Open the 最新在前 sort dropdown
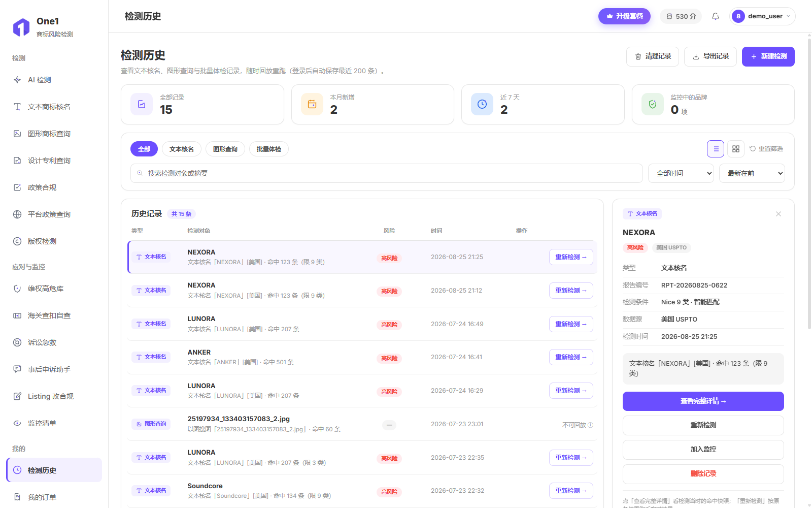The height and width of the screenshot is (508, 812). [x=752, y=173]
